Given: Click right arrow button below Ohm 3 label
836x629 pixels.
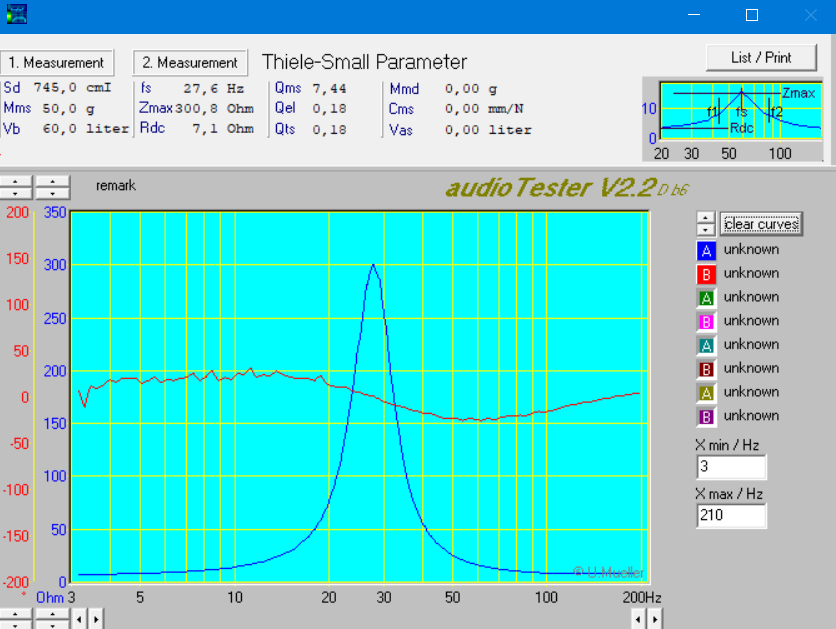Looking at the screenshot, I should click(x=96, y=619).
